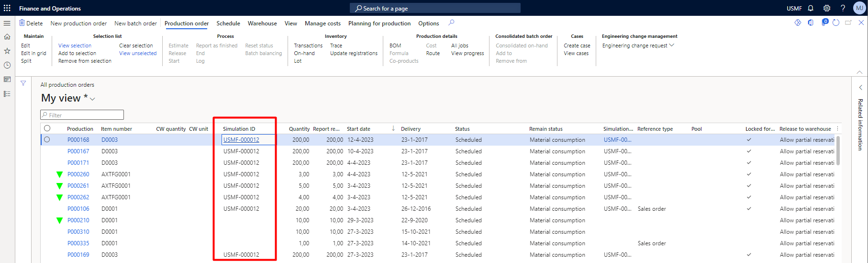Click the grid vertical scrollbar
Screen dimensions: 868x263
[838, 151]
